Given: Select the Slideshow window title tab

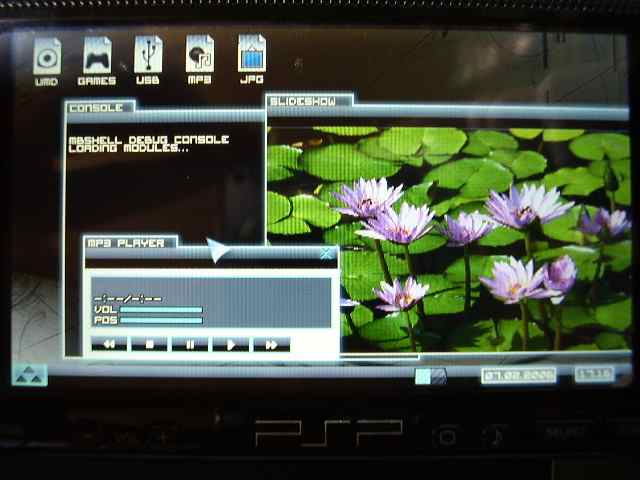Looking at the screenshot, I should (309, 101).
